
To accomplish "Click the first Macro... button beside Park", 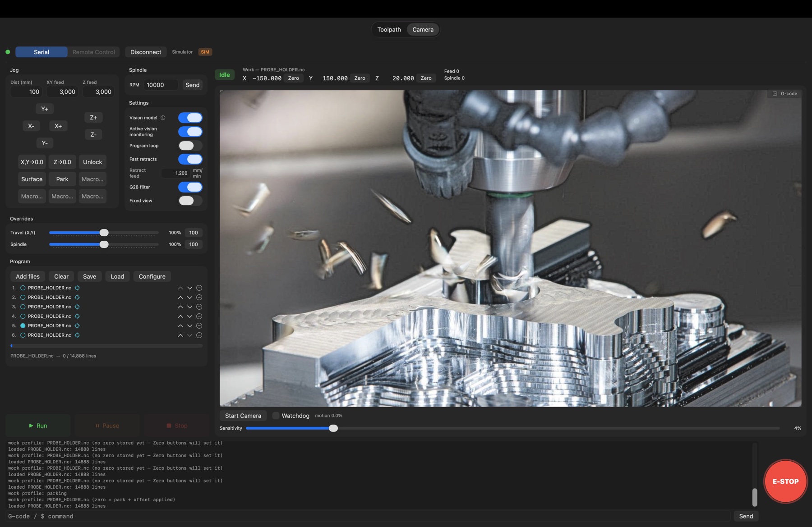I will click(92, 179).
